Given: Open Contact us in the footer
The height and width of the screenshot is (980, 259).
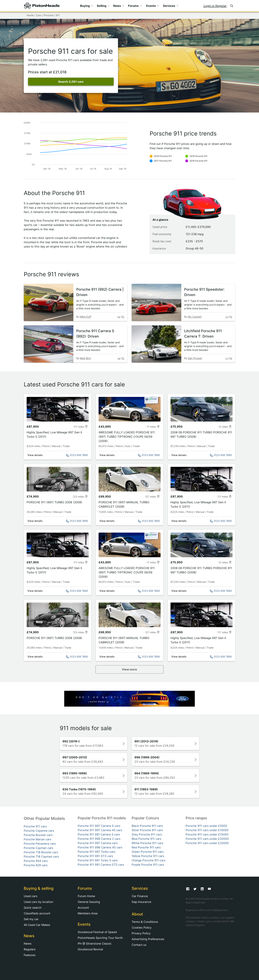Looking at the screenshot, I should pyautogui.click(x=139, y=945).
